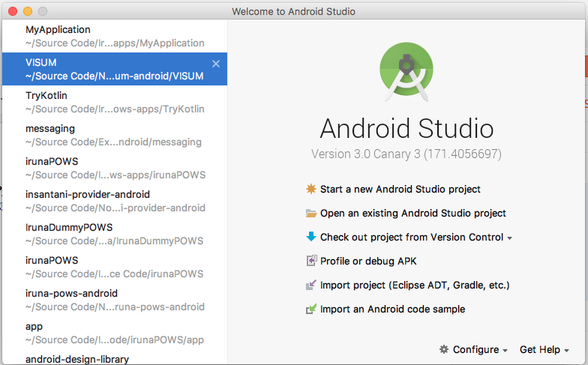The height and width of the screenshot is (365, 588).
Task: Click the Profile or debug APK icon
Action: (x=311, y=261)
